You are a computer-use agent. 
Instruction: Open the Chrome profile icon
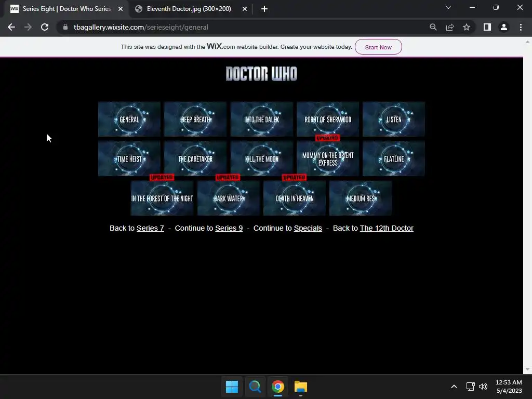(504, 27)
